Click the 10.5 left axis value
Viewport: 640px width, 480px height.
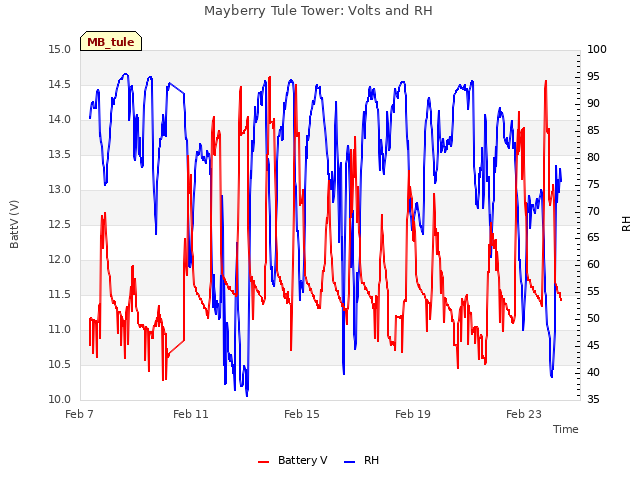click(60, 364)
